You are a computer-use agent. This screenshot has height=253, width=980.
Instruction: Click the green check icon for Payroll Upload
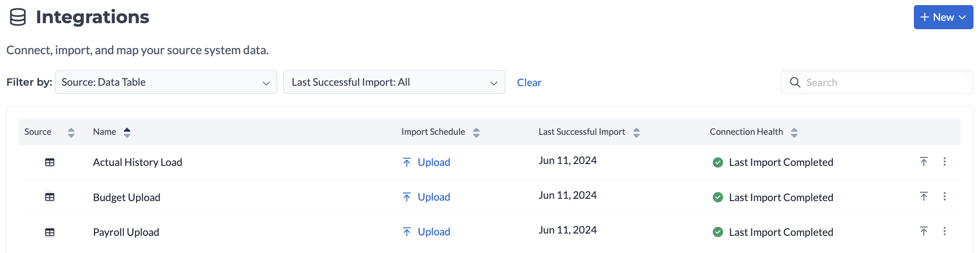(x=718, y=232)
